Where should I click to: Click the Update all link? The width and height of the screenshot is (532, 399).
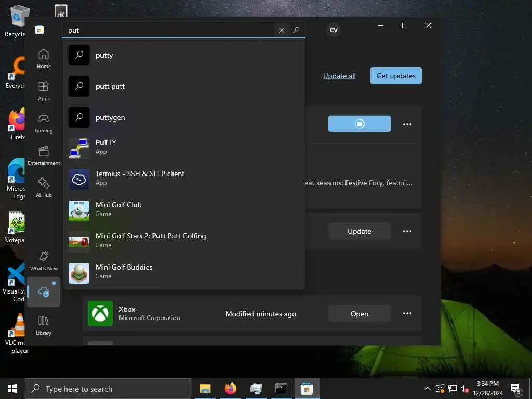pyautogui.click(x=339, y=76)
